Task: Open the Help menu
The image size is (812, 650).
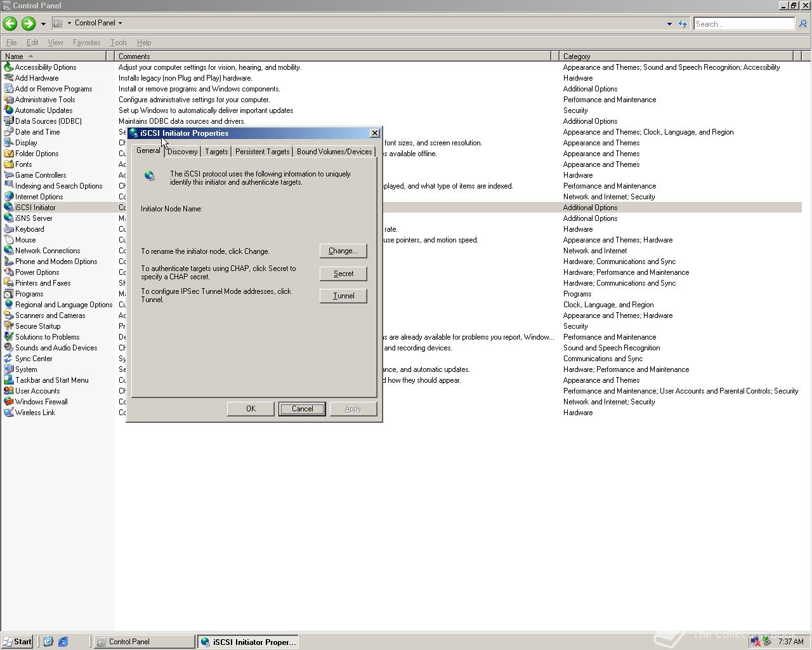Action: [144, 43]
